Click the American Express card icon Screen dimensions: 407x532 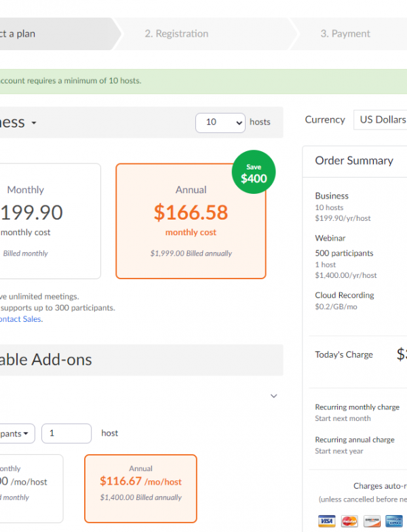coord(394,520)
